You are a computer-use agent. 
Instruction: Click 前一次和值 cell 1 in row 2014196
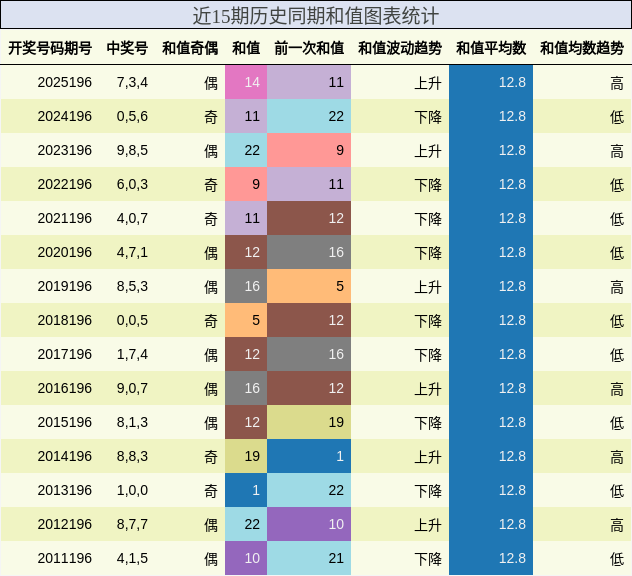309,456
